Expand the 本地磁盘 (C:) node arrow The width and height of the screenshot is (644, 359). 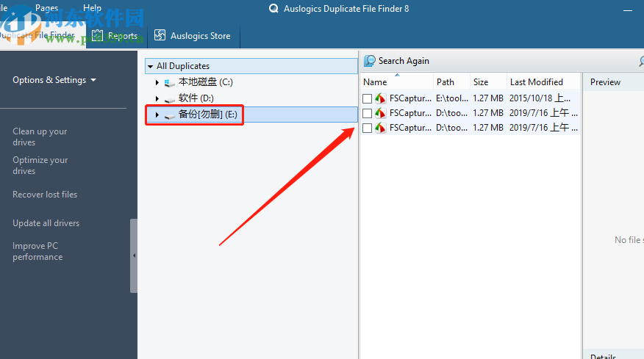[157, 82]
